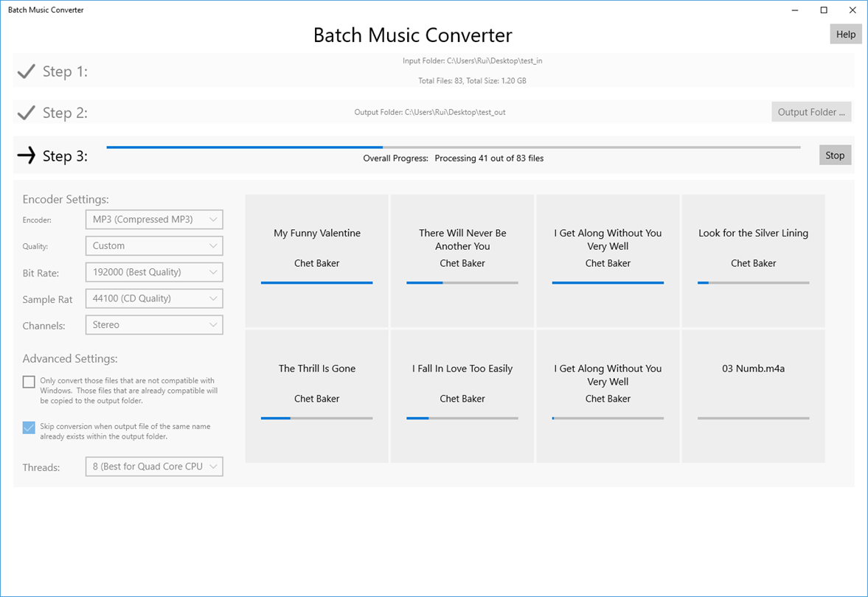Select the My Funny Valentine tile
This screenshot has width=868, height=597.
pyautogui.click(x=316, y=261)
